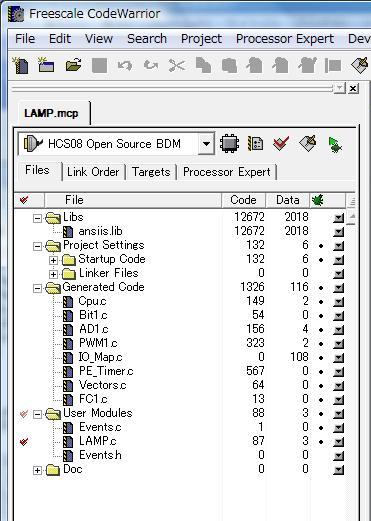This screenshot has width=371, height=521.
Task: Toggle touch checkmark beside User Modules
Action: pyautogui.click(x=24, y=414)
